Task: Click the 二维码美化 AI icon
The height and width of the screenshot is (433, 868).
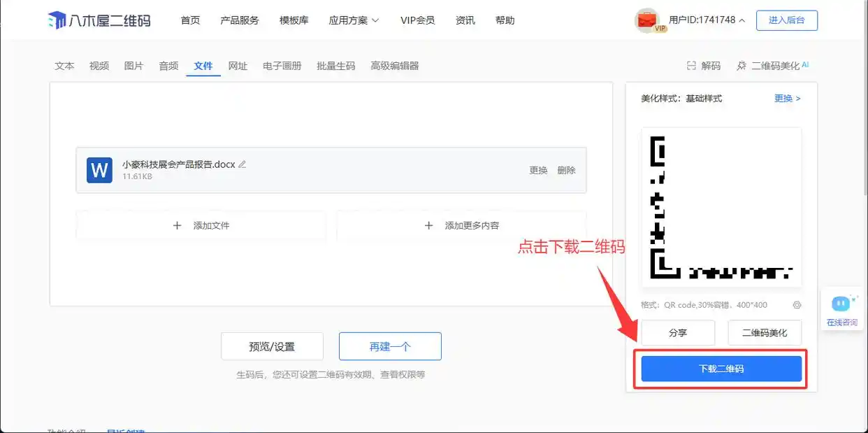Action: click(x=742, y=66)
